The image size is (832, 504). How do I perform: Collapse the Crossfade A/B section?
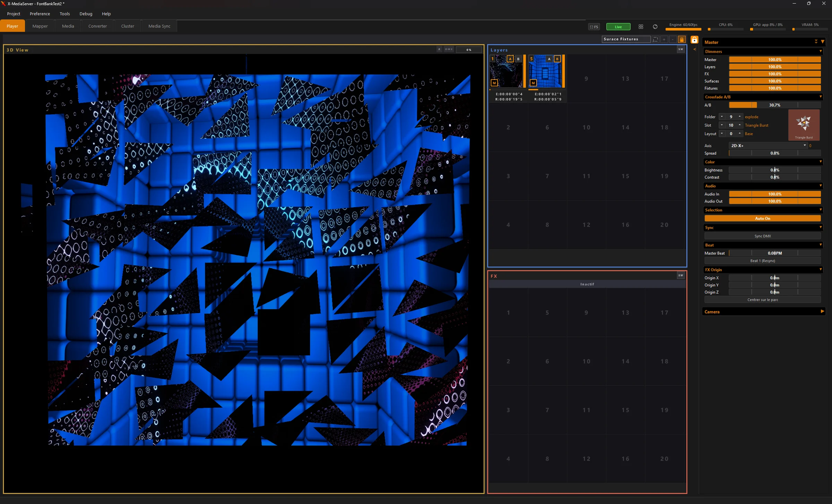pyautogui.click(x=821, y=97)
